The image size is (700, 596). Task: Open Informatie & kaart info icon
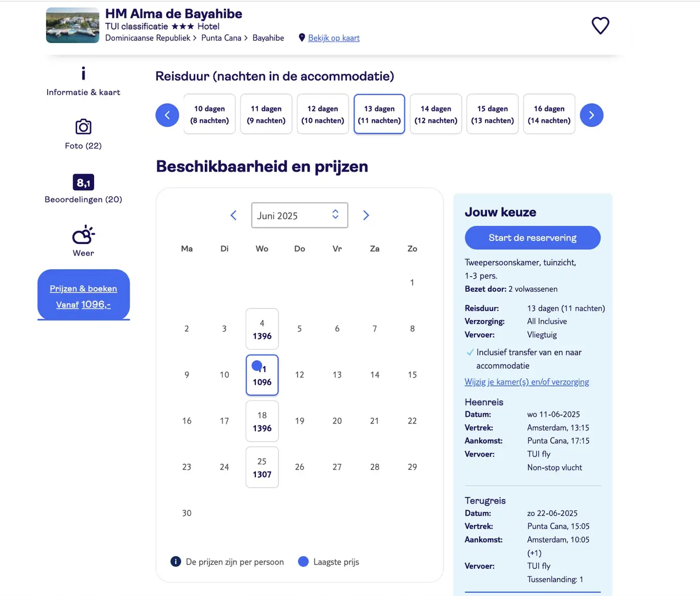pyautogui.click(x=83, y=73)
